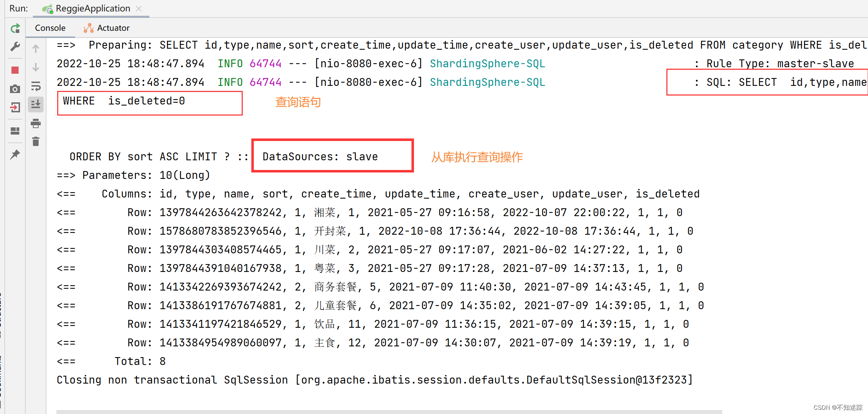Print the console output

[x=36, y=123]
